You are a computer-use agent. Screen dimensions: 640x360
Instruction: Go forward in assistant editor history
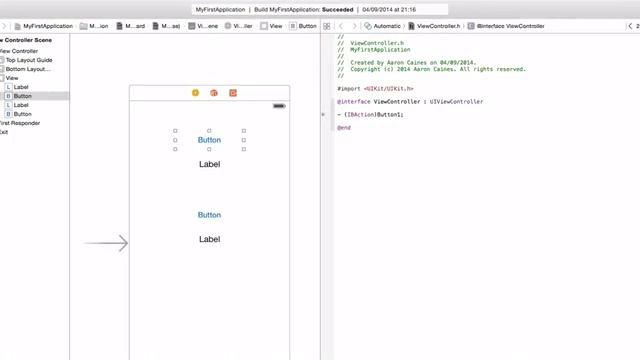[x=354, y=26]
